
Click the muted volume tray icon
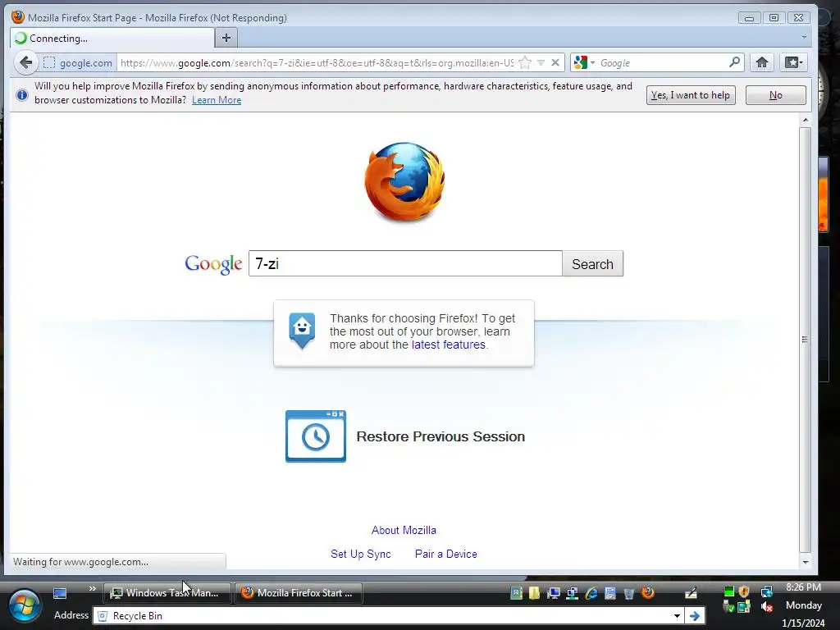point(767,607)
